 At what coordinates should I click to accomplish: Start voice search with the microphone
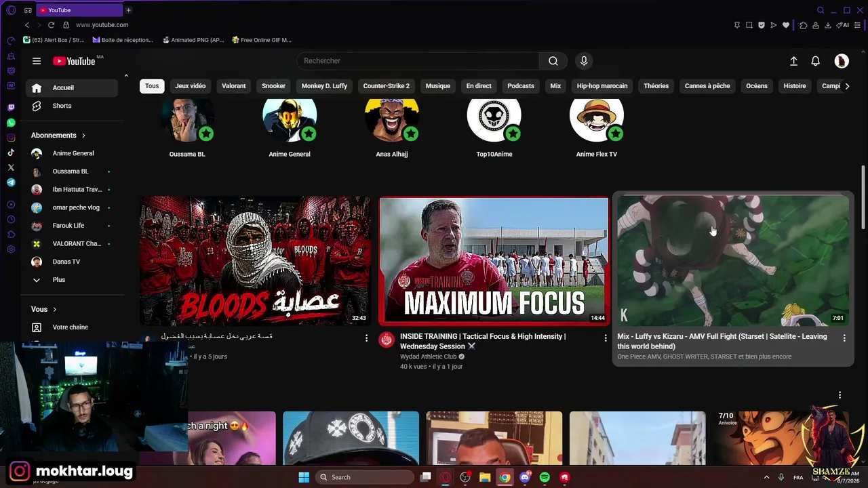[x=584, y=61]
